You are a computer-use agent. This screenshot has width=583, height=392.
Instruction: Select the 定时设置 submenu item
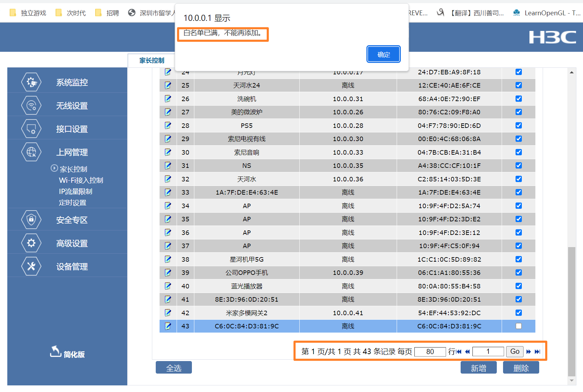click(x=73, y=203)
